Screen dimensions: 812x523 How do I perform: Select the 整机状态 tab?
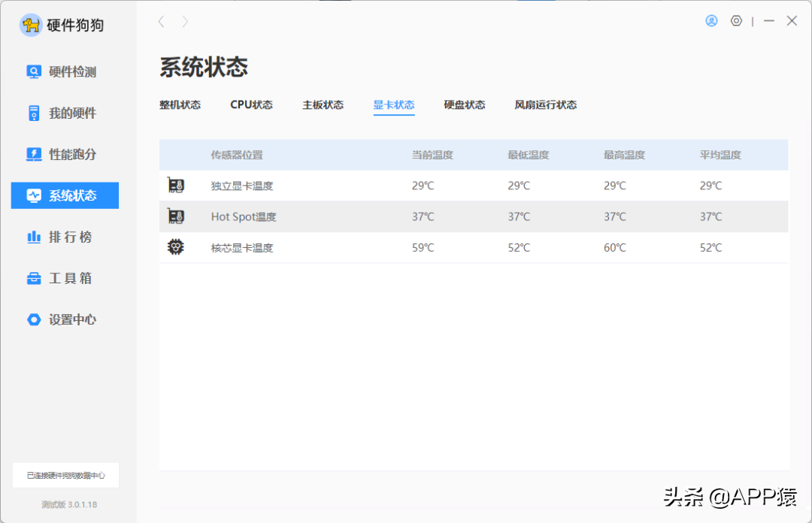(180, 105)
